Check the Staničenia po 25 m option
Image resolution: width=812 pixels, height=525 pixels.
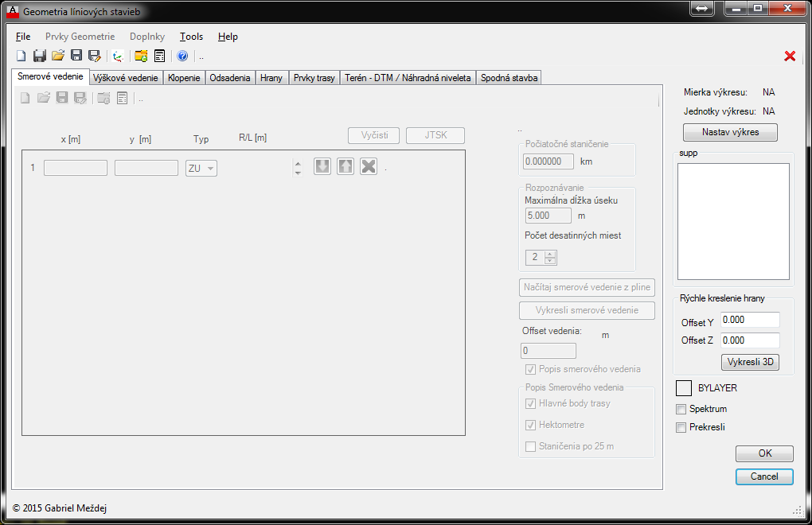pyautogui.click(x=531, y=447)
